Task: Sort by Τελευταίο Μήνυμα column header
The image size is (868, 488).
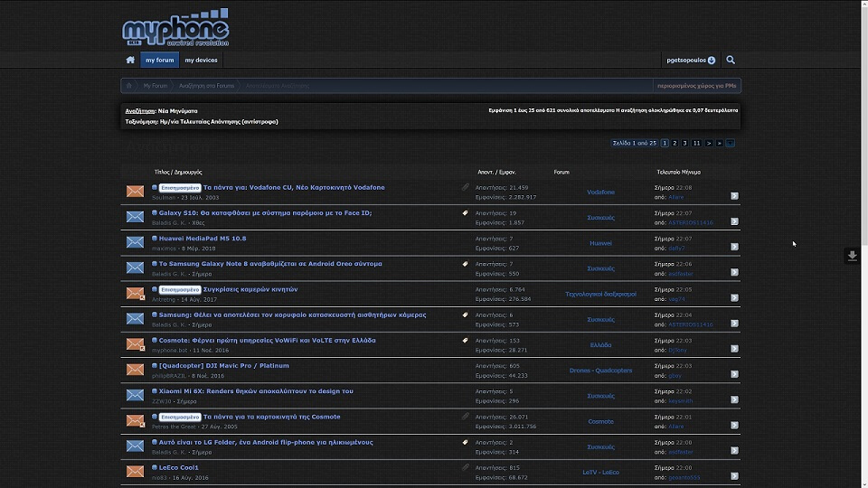Action: point(678,172)
